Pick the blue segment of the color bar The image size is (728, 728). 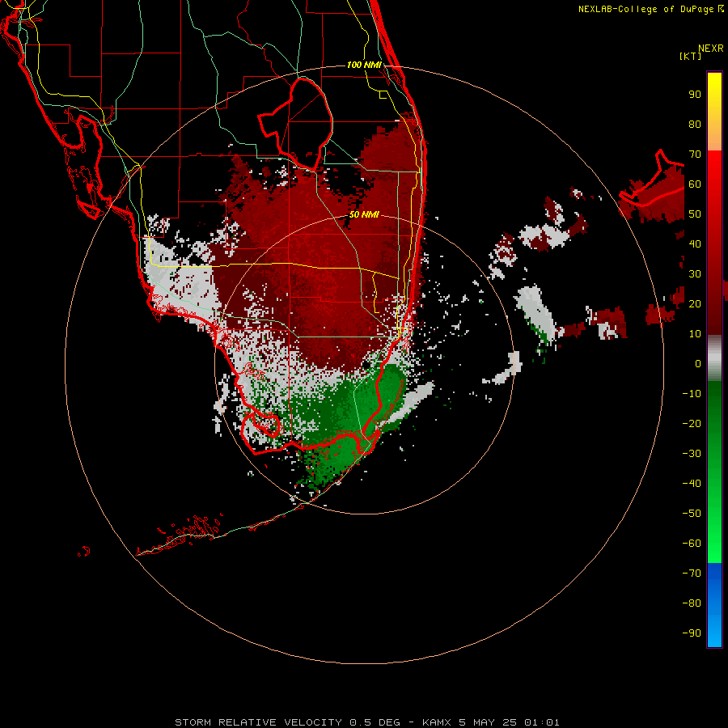tap(714, 605)
